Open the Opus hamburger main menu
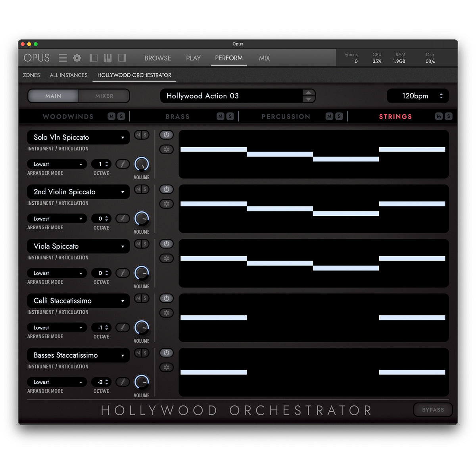 (63, 58)
